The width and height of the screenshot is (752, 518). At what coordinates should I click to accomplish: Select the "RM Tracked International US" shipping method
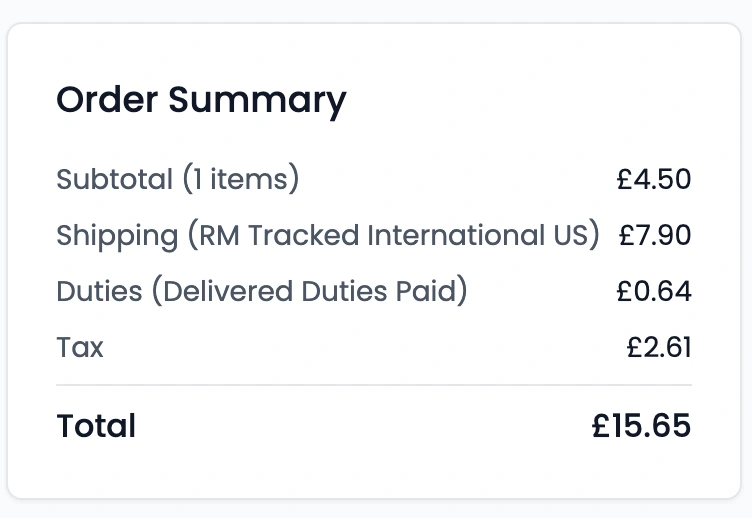(394, 236)
